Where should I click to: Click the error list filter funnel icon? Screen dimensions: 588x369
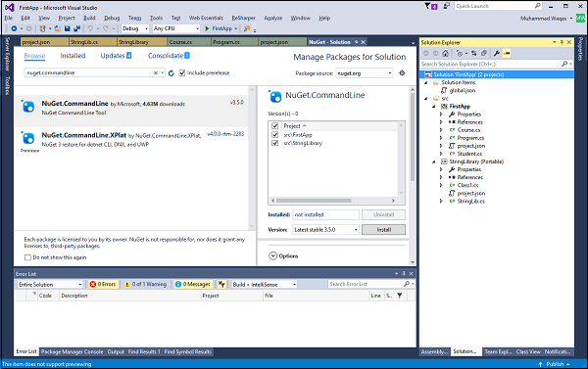point(400,296)
